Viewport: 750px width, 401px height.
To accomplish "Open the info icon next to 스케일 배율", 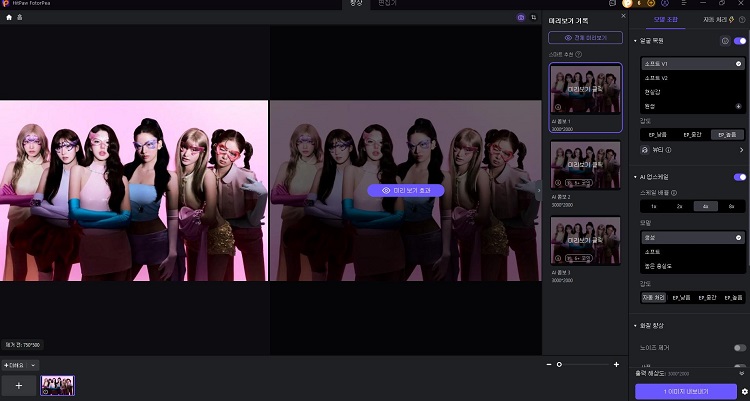I will click(674, 193).
